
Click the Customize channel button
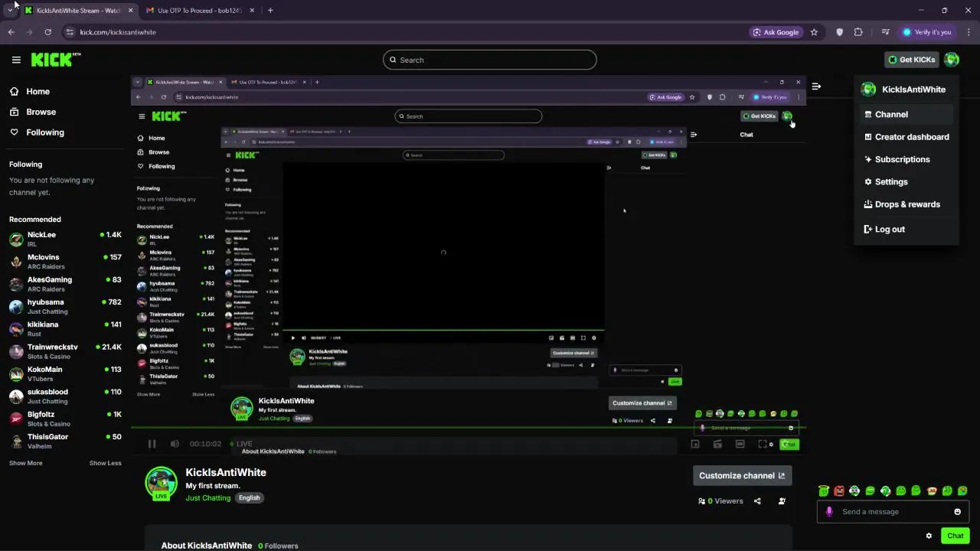[x=742, y=475]
